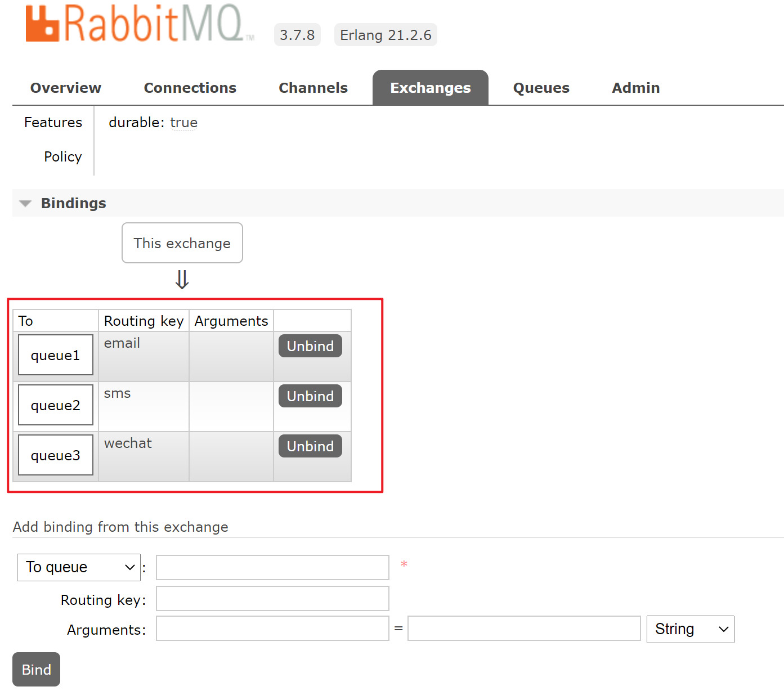
Task: Go to the Channels tab
Action: coord(313,88)
